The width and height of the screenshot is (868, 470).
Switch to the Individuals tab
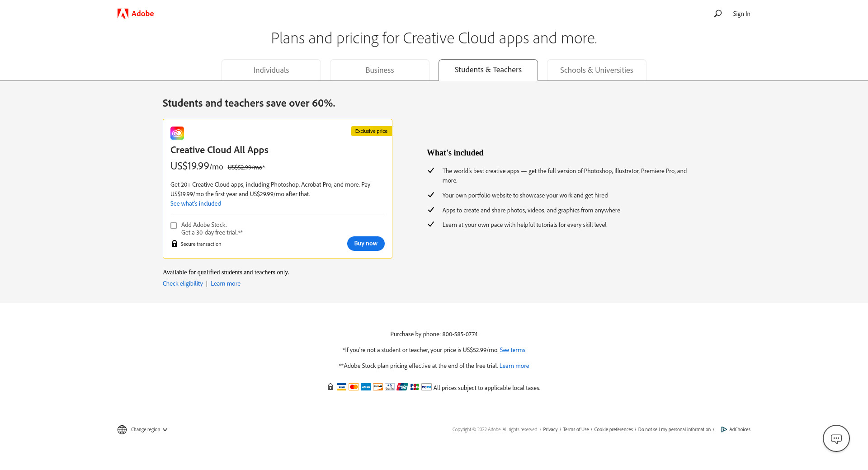[271, 70]
